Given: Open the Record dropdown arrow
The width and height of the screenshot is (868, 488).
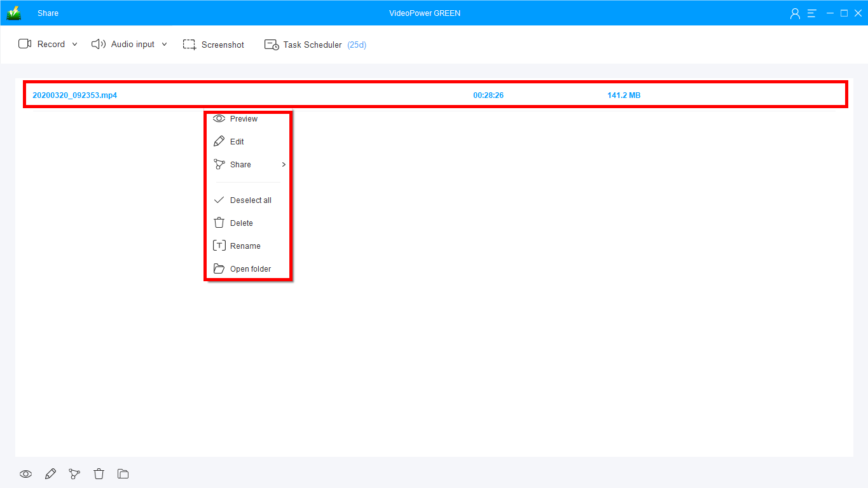Looking at the screenshot, I should point(74,45).
